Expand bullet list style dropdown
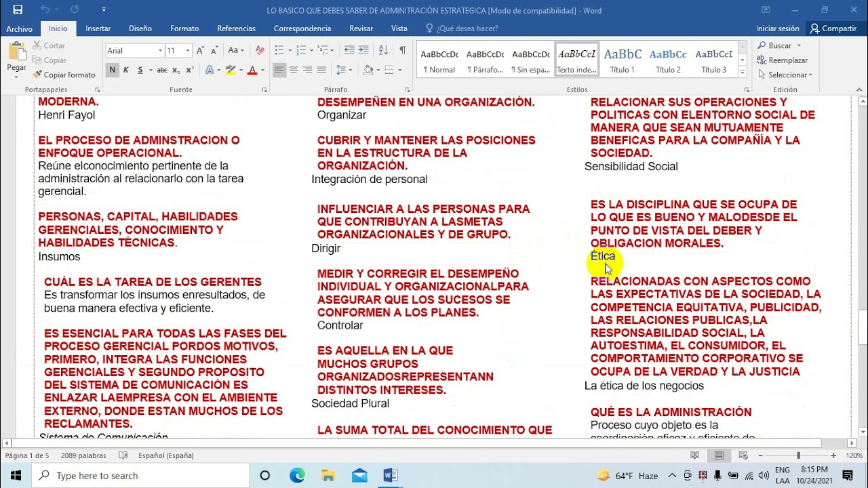868x488 pixels. [x=290, y=50]
